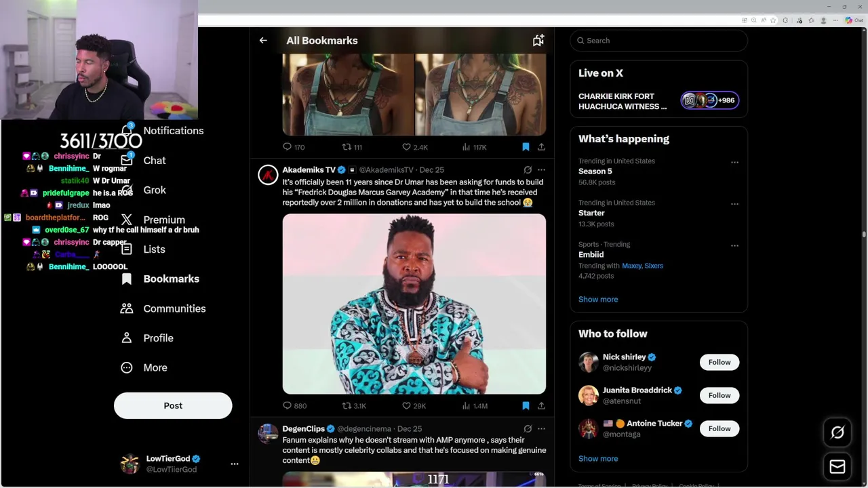Open more options for Starter trend
Screen dimensions: 868x488
click(734, 204)
